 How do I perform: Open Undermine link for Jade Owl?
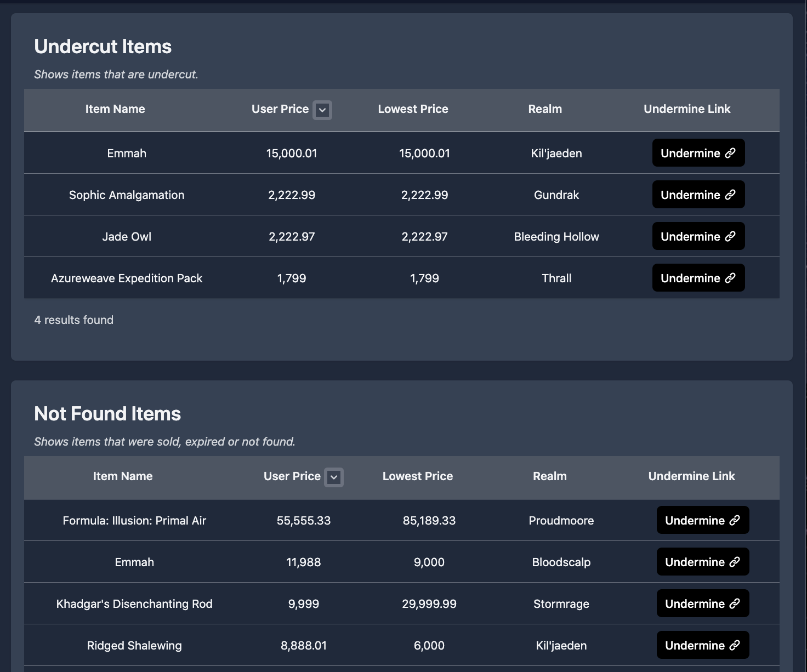(698, 236)
